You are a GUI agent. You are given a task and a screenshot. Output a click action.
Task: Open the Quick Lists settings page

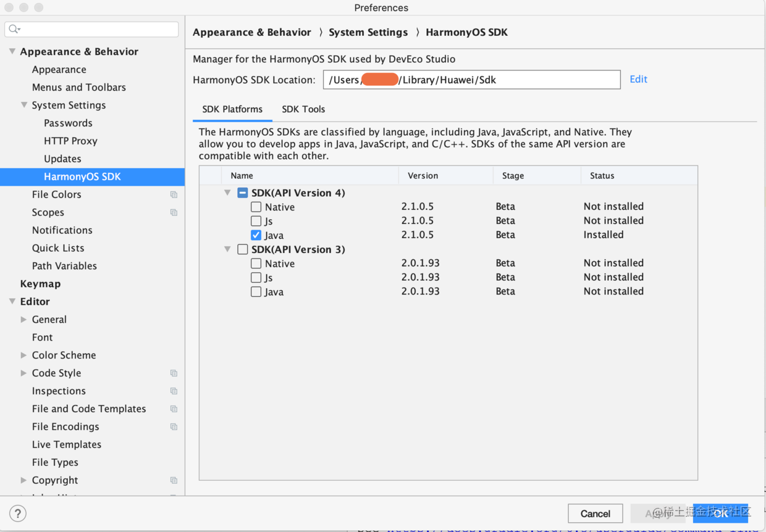pos(58,248)
